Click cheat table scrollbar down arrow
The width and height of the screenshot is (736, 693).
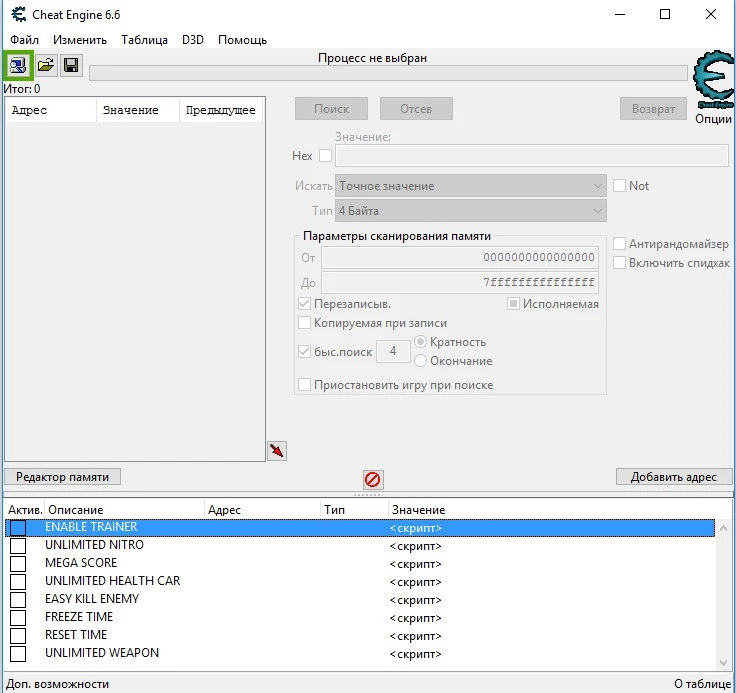pos(723,662)
